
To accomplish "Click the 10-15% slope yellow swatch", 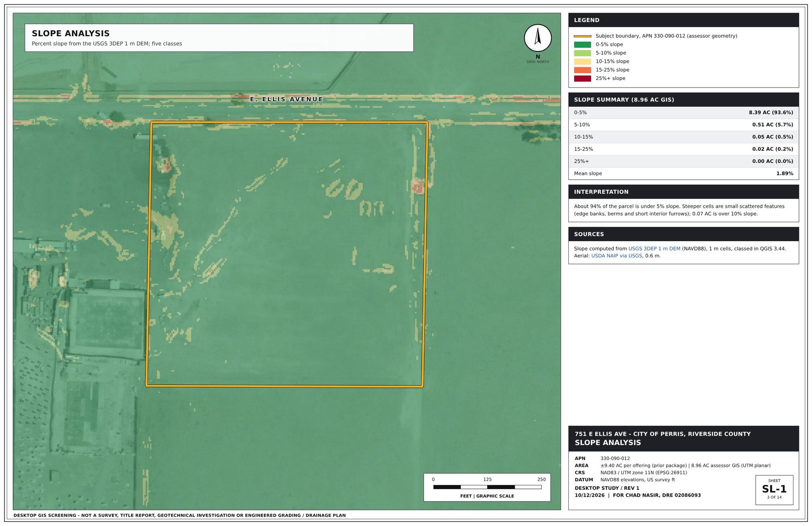I will click(582, 61).
